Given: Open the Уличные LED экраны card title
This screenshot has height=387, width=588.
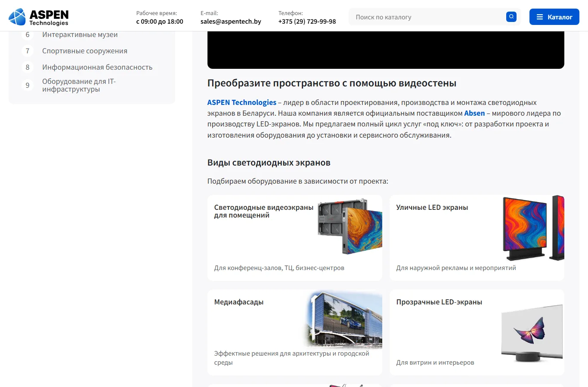Looking at the screenshot, I should [432, 207].
